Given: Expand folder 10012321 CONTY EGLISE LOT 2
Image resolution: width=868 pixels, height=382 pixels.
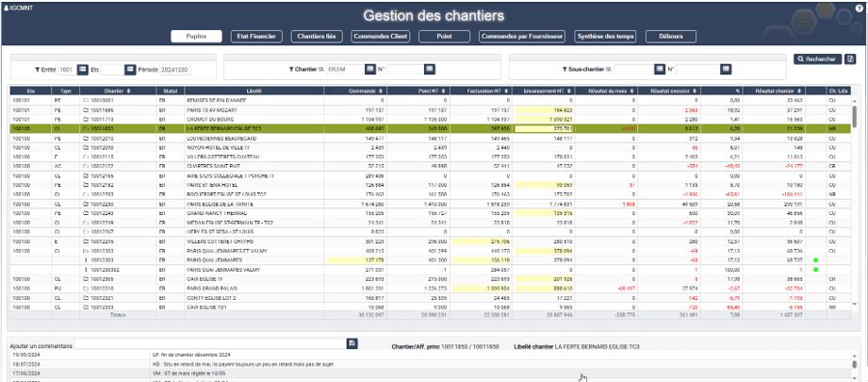Looking at the screenshot, I should pos(86,297).
